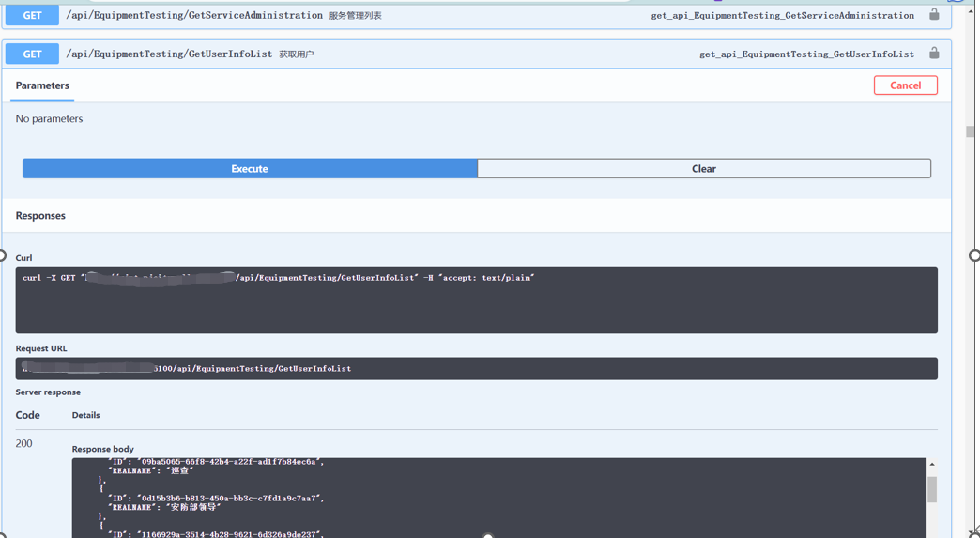
Task: Click the response body scroll-up arrow
Action: click(x=931, y=464)
